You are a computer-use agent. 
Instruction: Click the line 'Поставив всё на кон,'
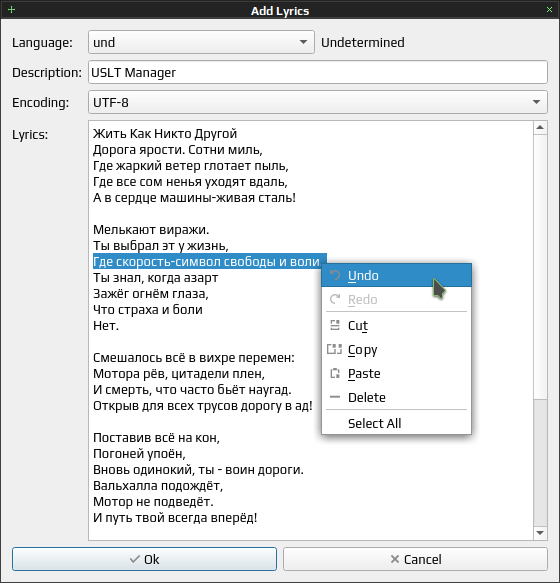[156, 437]
